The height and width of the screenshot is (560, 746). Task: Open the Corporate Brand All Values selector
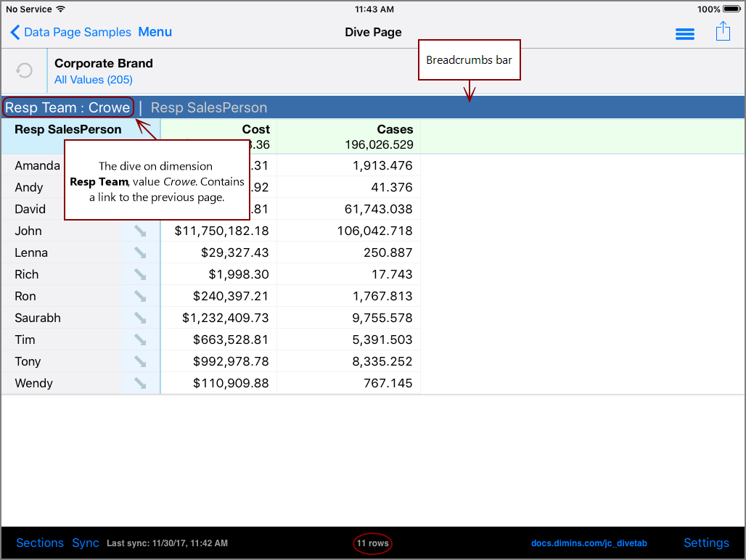coord(94,80)
